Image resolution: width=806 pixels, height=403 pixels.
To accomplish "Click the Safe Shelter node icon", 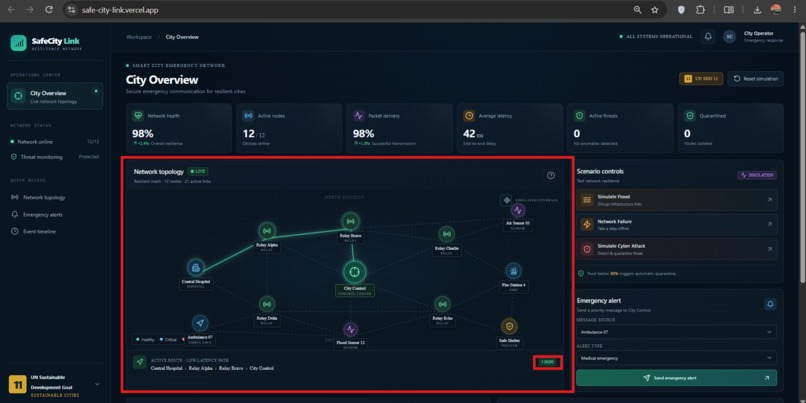I will 509,326.
